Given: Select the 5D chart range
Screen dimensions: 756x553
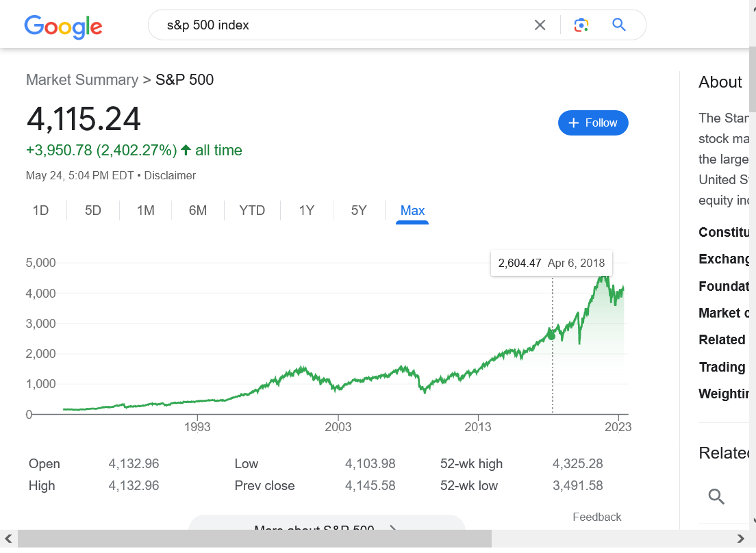Looking at the screenshot, I should click(x=93, y=210).
